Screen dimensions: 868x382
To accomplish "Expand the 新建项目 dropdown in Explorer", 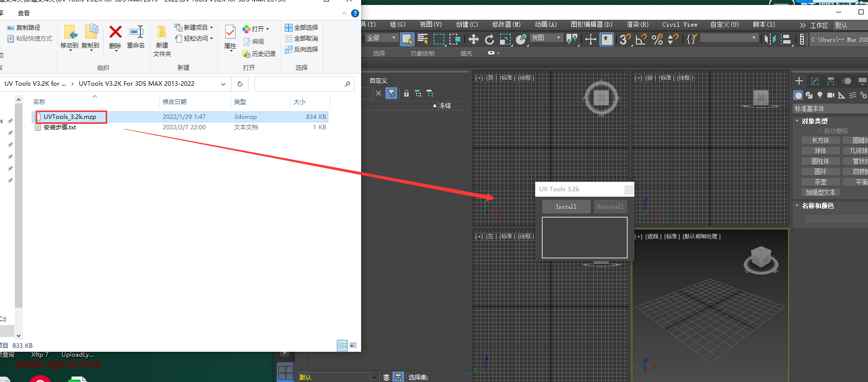I will point(194,27).
